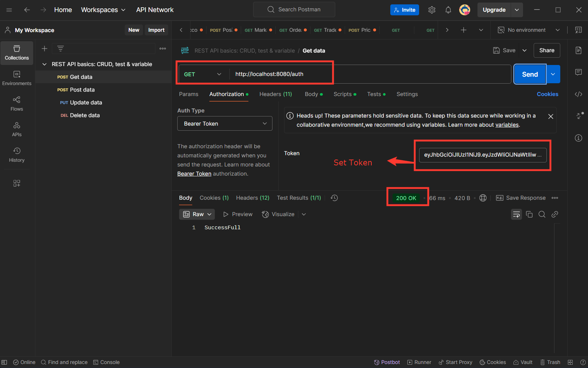Open the tab list dropdown chevron
Viewport: 588px width, 368px height.
[481, 30]
